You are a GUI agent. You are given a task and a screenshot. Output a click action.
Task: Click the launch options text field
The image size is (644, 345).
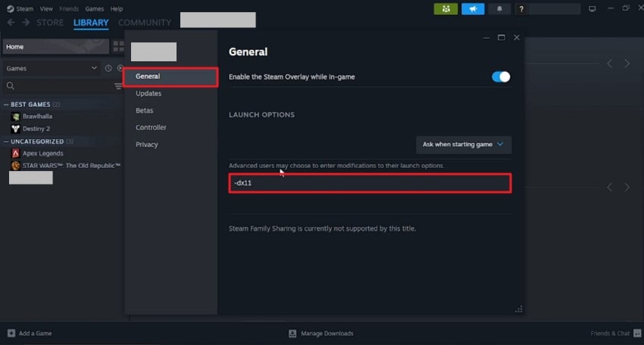point(370,183)
